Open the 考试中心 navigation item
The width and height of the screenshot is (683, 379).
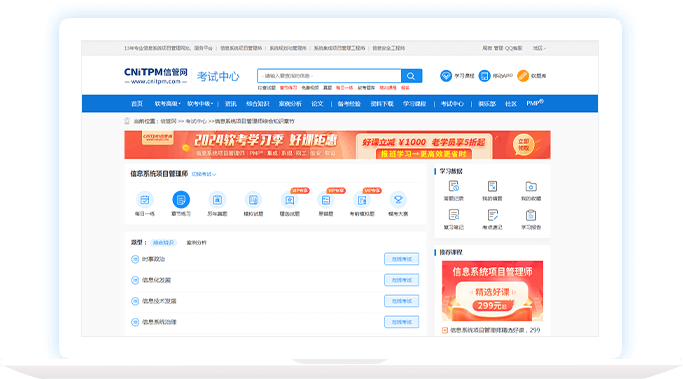point(452,104)
